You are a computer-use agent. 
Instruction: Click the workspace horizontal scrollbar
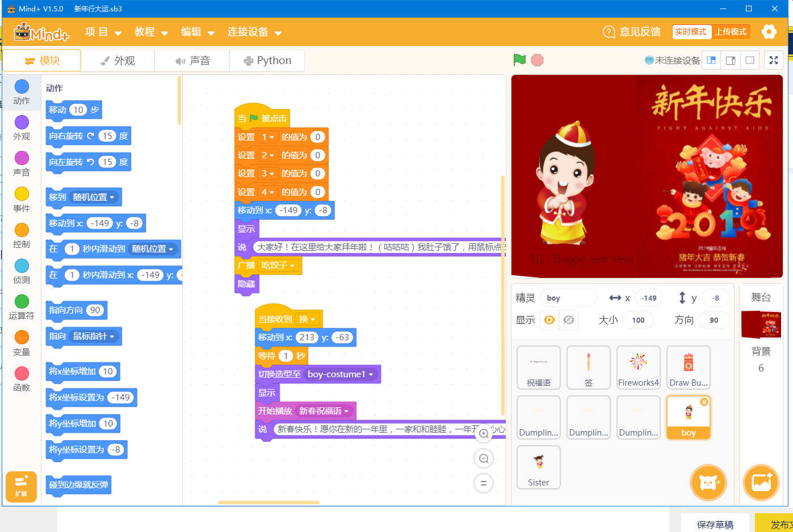click(x=268, y=503)
